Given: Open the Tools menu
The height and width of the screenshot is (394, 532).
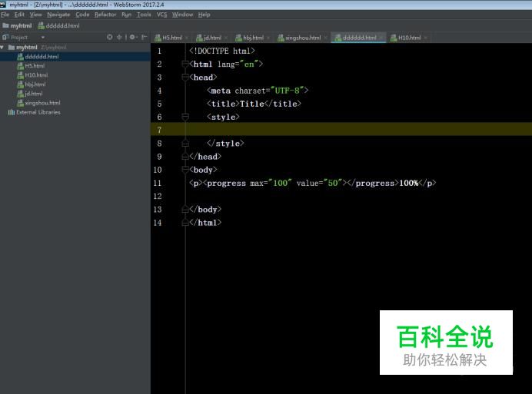Looking at the screenshot, I should click(144, 15).
